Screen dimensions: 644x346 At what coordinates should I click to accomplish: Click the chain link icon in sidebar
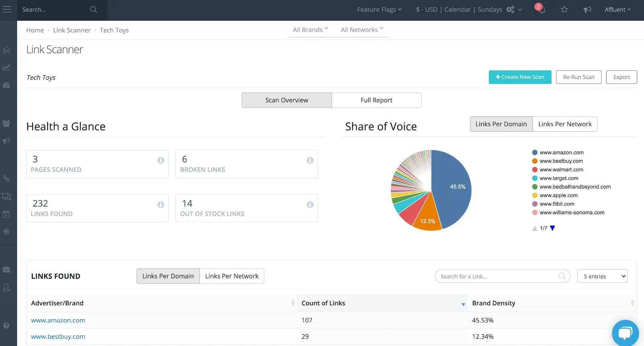[6, 178]
